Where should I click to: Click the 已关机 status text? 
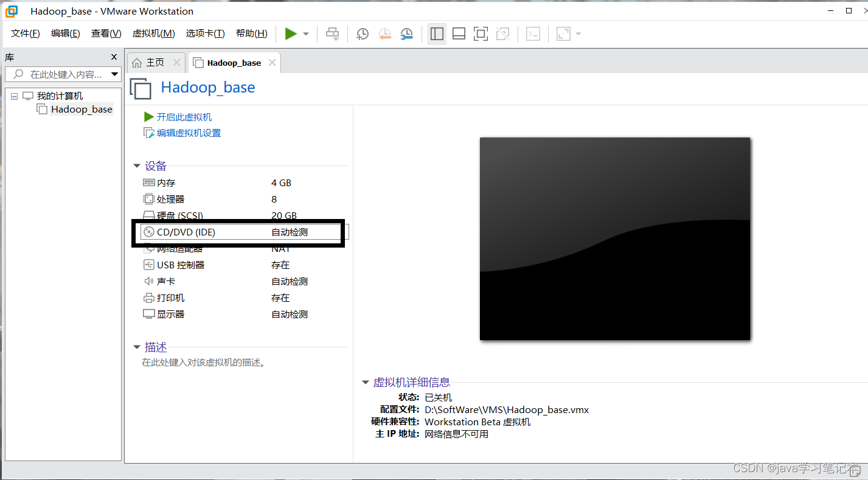click(438, 398)
